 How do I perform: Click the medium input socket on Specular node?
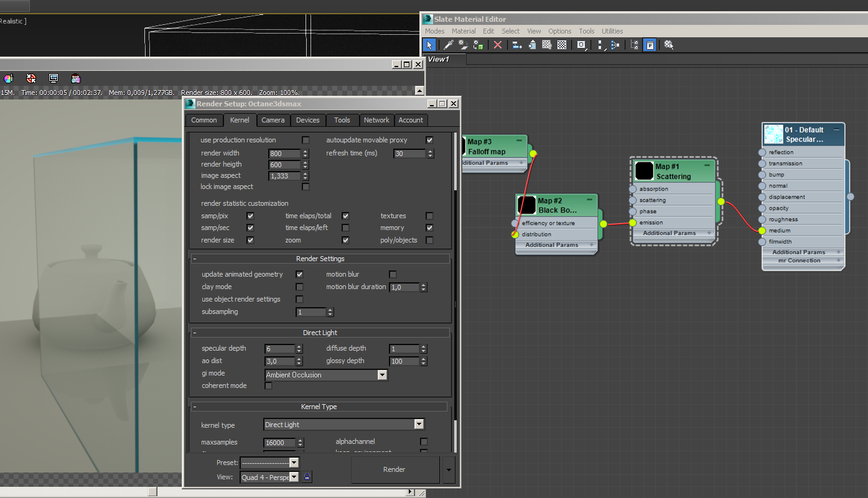pos(762,231)
